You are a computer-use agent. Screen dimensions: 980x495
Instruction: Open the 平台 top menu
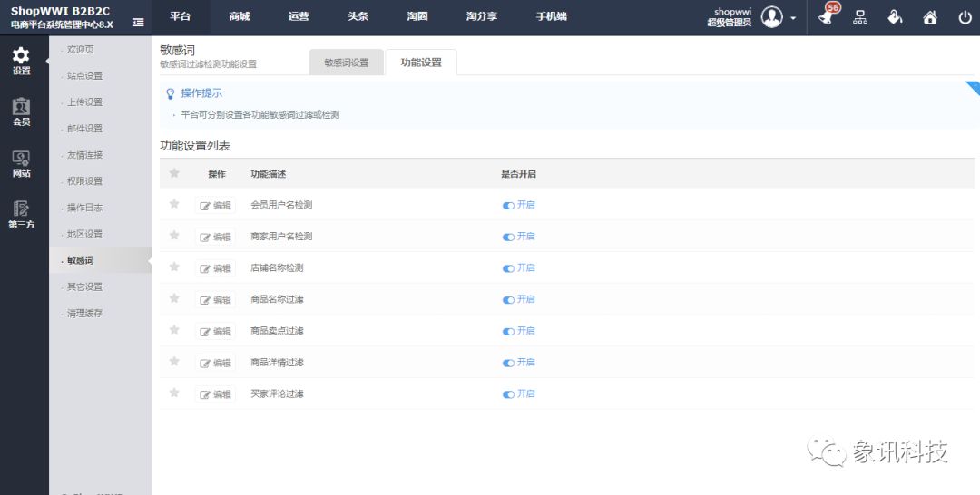(x=180, y=17)
